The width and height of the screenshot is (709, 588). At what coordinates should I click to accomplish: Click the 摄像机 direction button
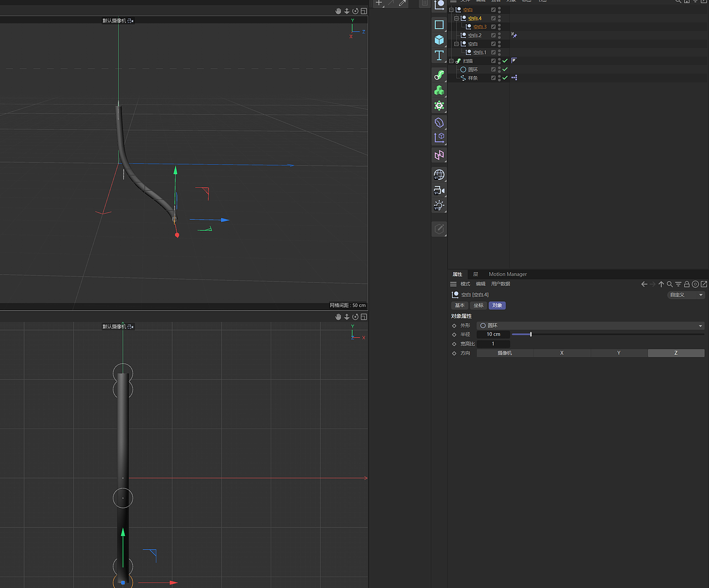(505, 353)
